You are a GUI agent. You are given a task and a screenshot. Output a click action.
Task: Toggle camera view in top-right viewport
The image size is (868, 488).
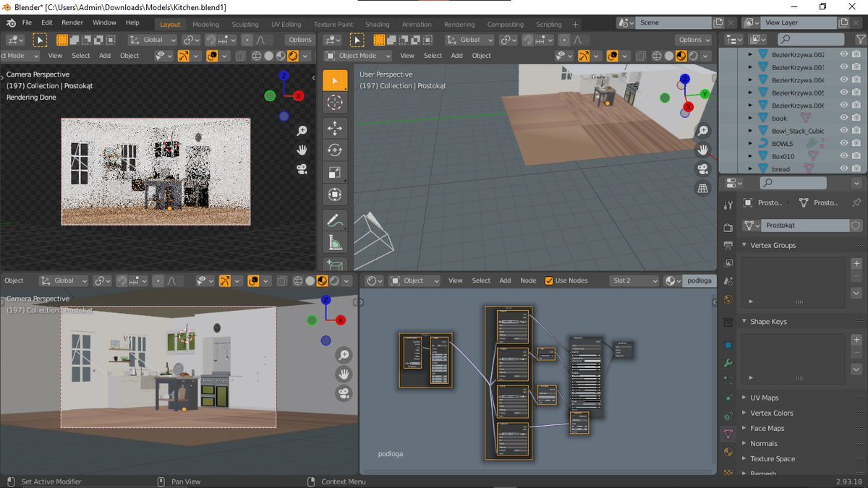pyautogui.click(x=702, y=169)
